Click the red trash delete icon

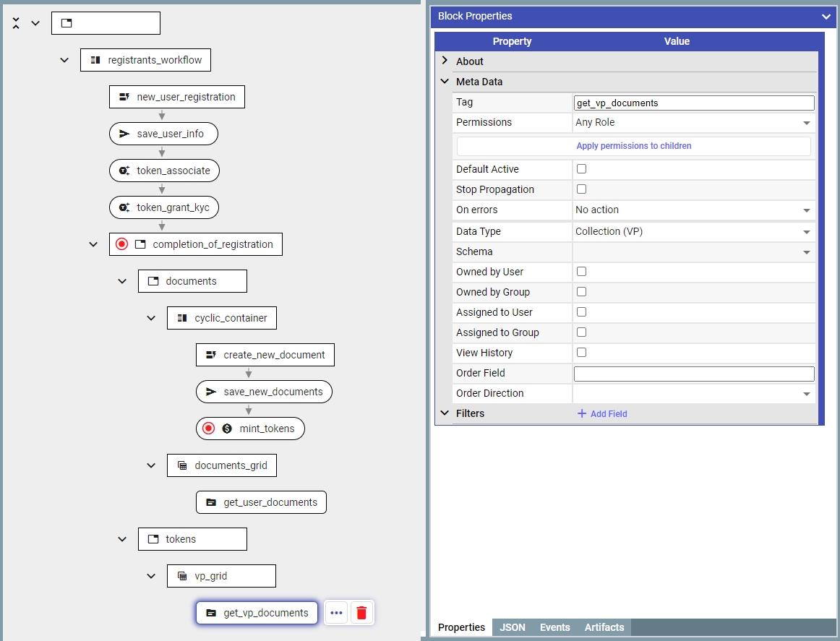coord(362,613)
